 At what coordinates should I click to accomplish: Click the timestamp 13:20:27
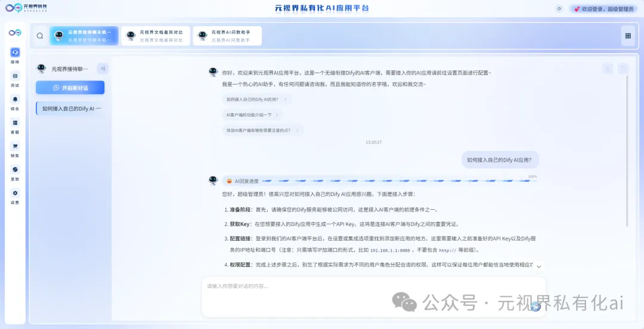pyautogui.click(x=374, y=142)
